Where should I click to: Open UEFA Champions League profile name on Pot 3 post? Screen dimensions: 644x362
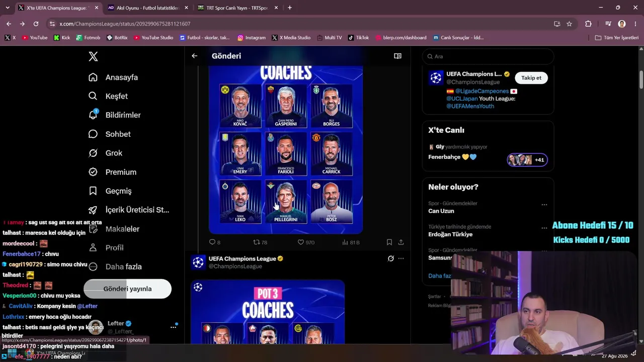pos(242,258)
